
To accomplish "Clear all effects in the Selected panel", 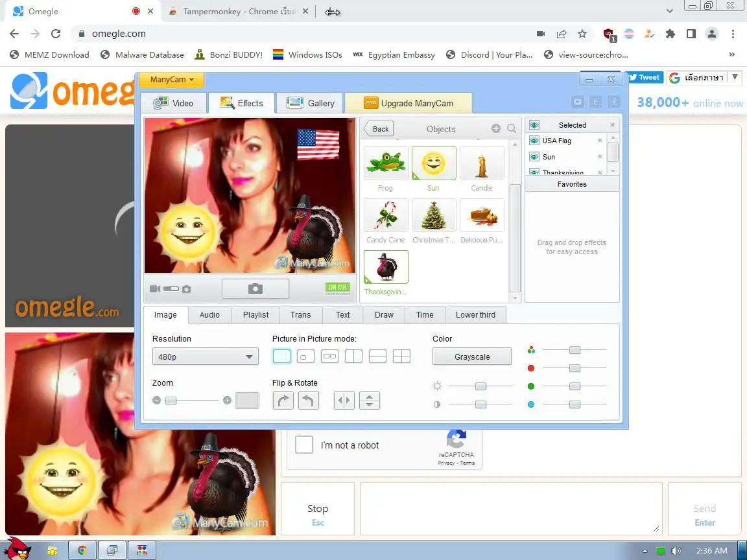I will [x=612, y=124].
